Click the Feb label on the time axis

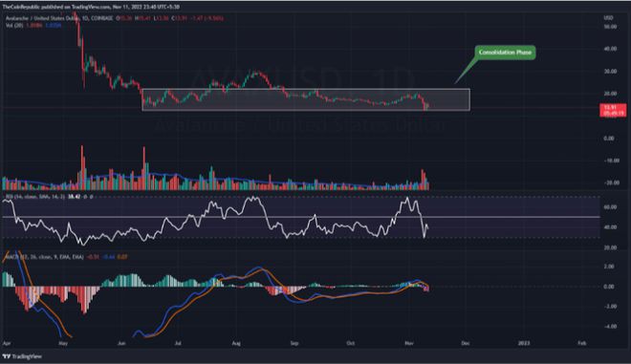click(581, 343)
